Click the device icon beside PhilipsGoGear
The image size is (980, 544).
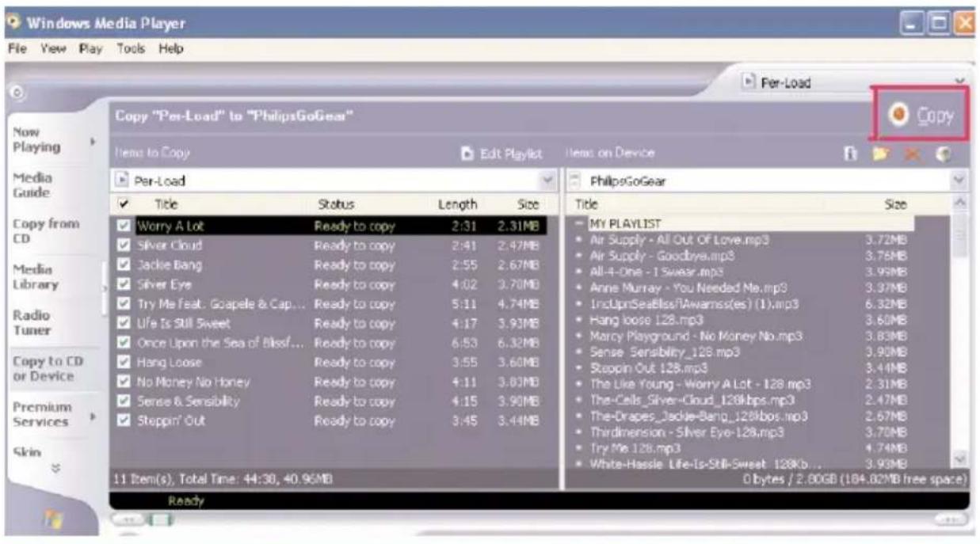coord(576,181)
